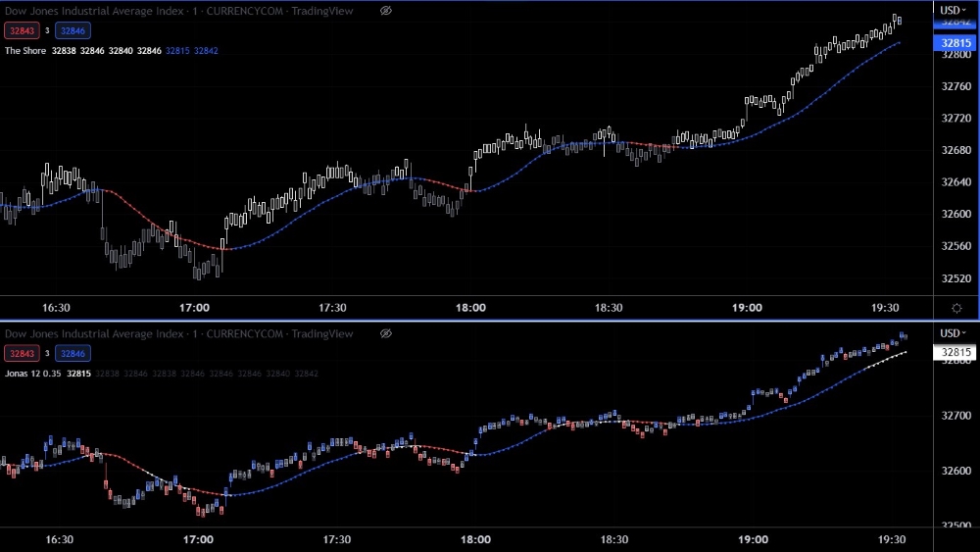Click the red 32843 sell button, bottom chart
The height and width of the screenshot is (552, 980).
[22, 353]
